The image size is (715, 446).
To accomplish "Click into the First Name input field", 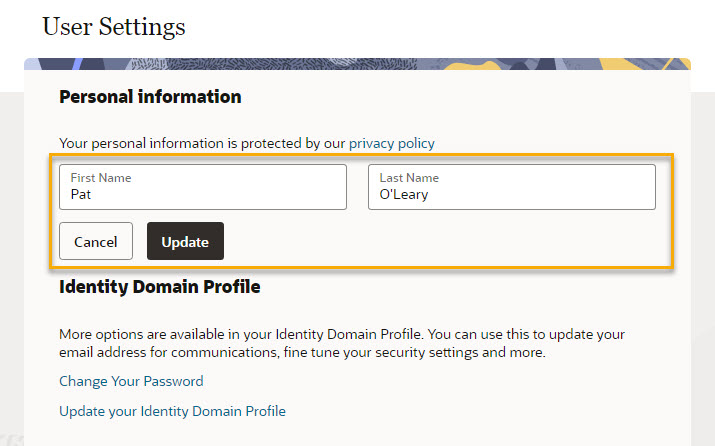I will 203,187.
